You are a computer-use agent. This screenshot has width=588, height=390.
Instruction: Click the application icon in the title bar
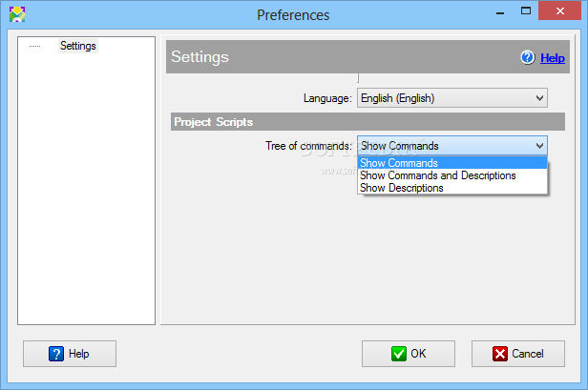coord(16,14)
